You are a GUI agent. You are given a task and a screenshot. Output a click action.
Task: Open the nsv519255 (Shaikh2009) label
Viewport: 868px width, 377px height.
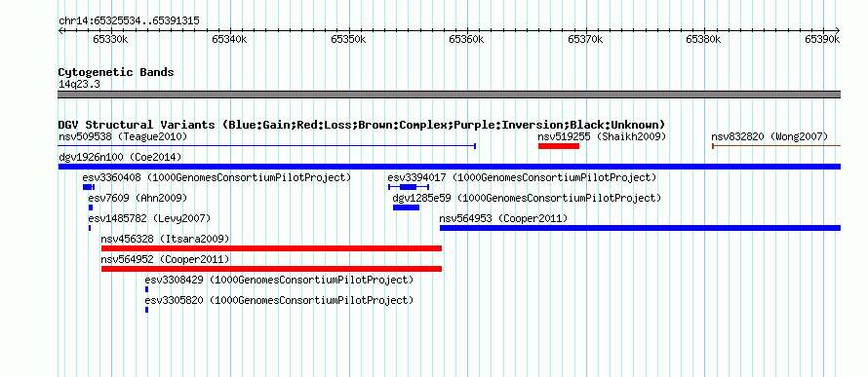[602, 136]
